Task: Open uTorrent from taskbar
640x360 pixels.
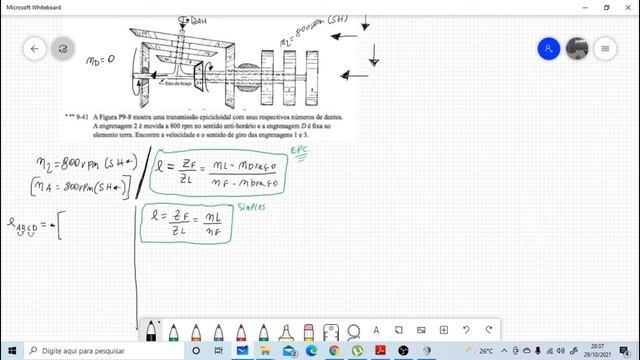Action: point(358,351)
